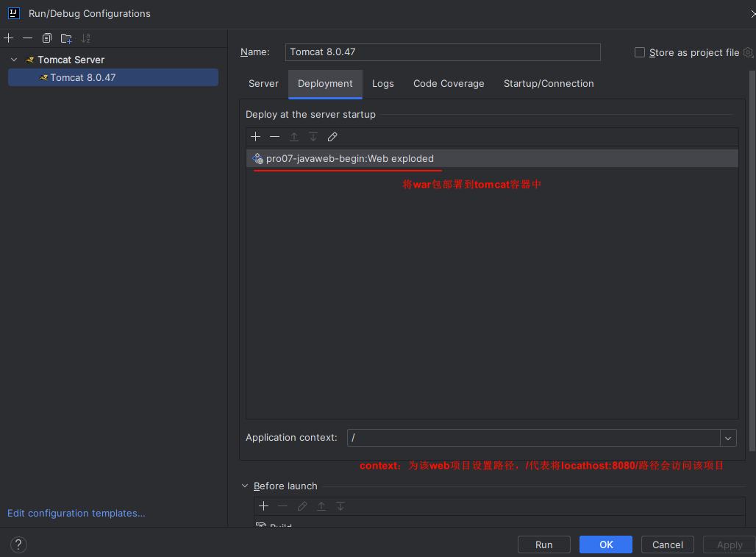Click the Apply button
Image resolution: width=756 pixels, height=557 pixels.
coord(730,544)
